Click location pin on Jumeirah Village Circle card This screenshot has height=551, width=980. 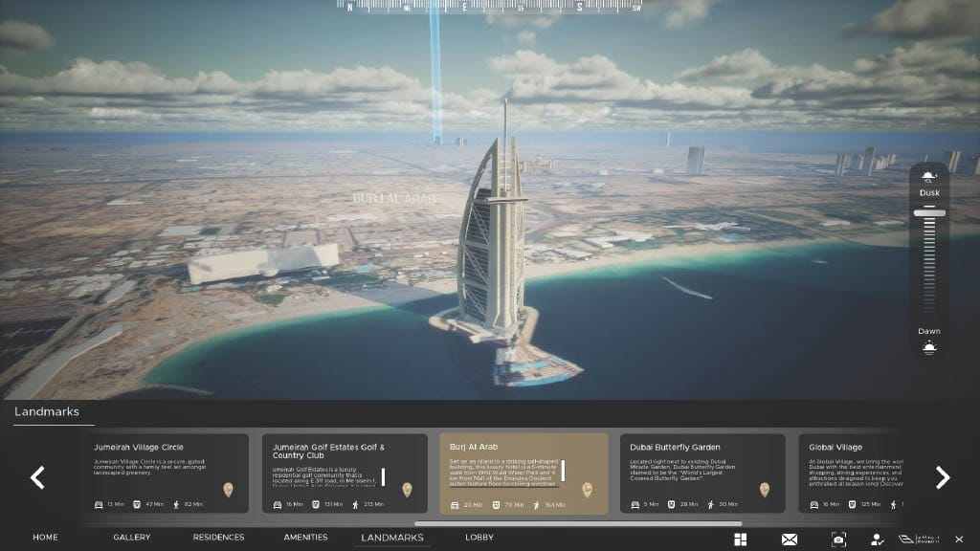click(228, 490)
